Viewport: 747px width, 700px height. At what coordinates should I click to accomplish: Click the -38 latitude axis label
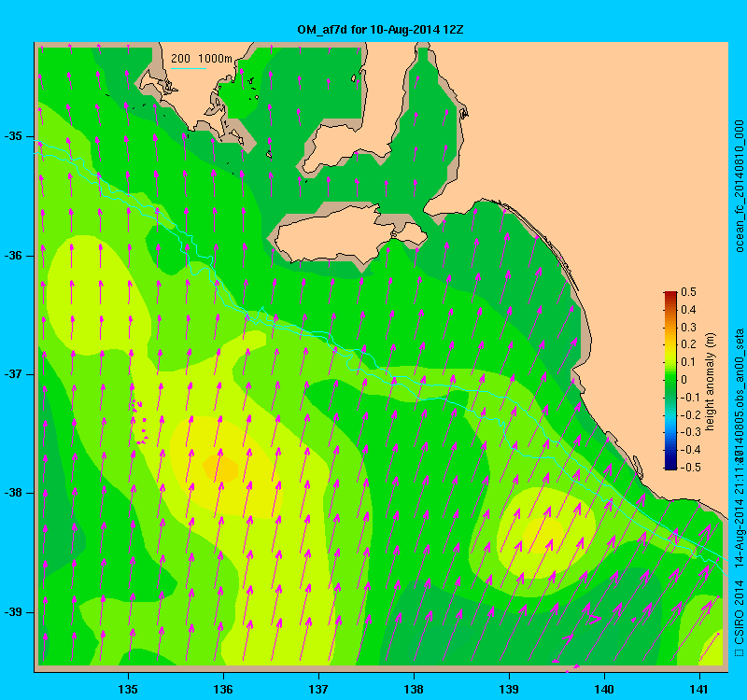pos(13,493)
